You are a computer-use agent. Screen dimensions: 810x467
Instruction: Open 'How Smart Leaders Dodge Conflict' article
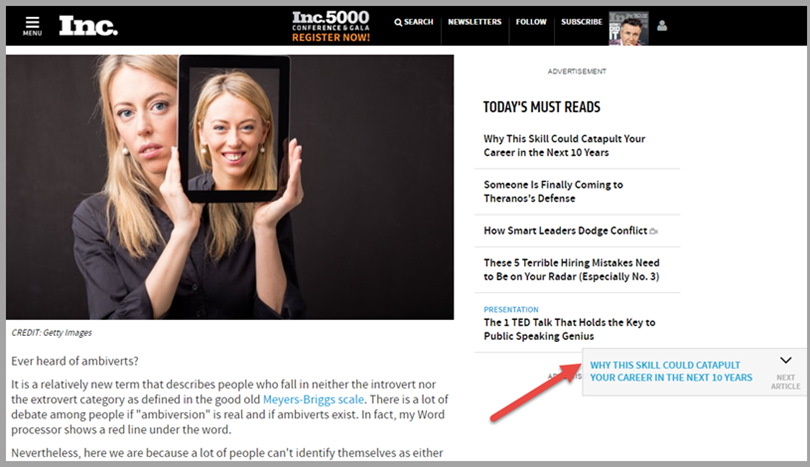coord(565,230)
